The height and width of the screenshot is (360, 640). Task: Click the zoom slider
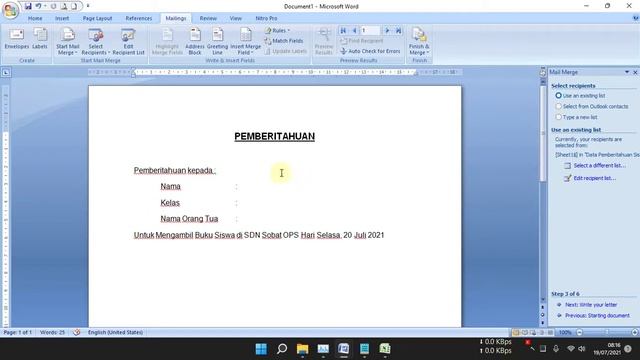click(607, 332)
